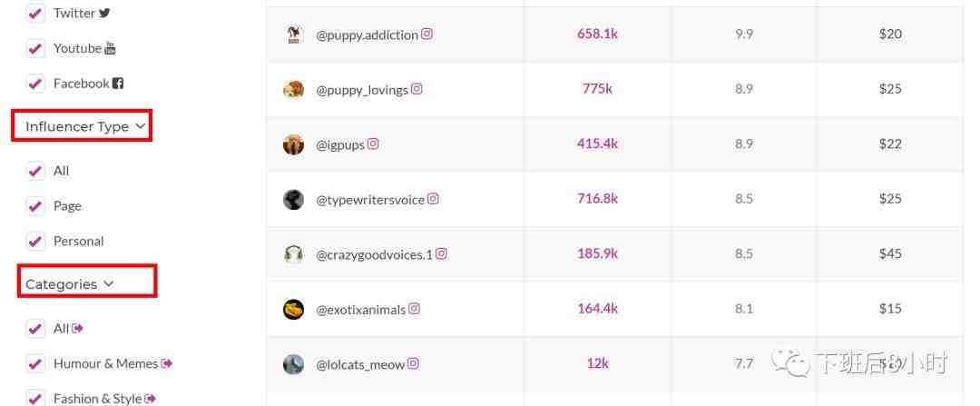Click Instagram icon next to @igpups
Viewport: 980px width, 406px height.
pos(373,144)
